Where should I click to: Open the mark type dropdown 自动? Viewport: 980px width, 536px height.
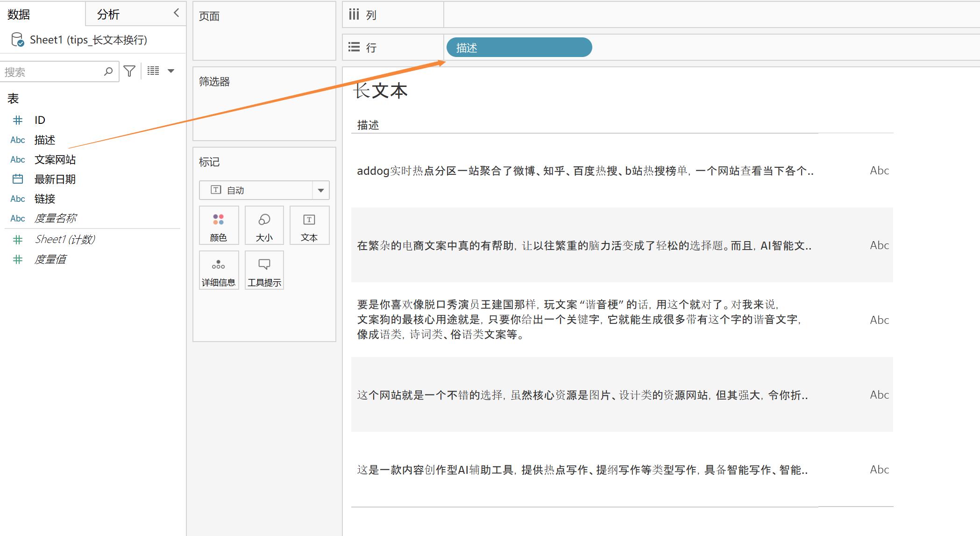(x=264, y=190)
